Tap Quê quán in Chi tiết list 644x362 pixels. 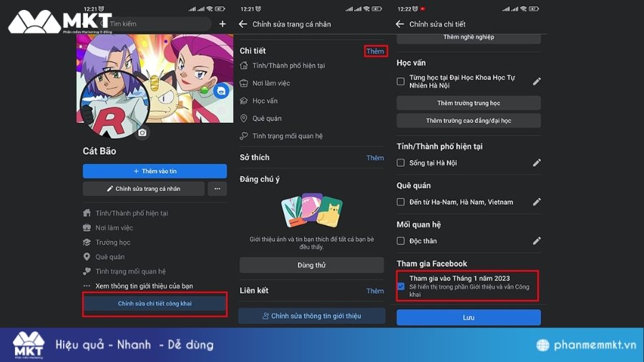click(x=267, y=118)
